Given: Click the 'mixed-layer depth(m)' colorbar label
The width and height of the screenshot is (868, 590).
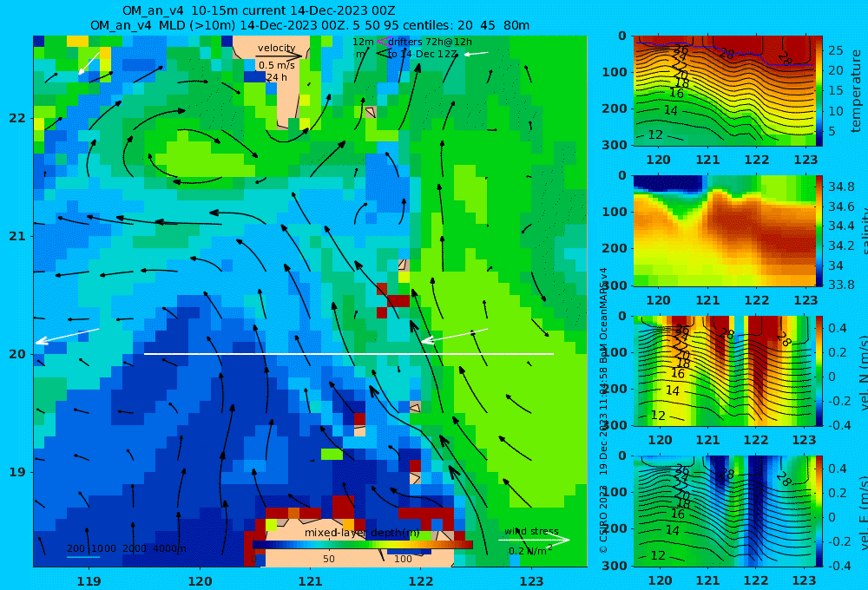Looking at the screenshot, I should 362,533.
